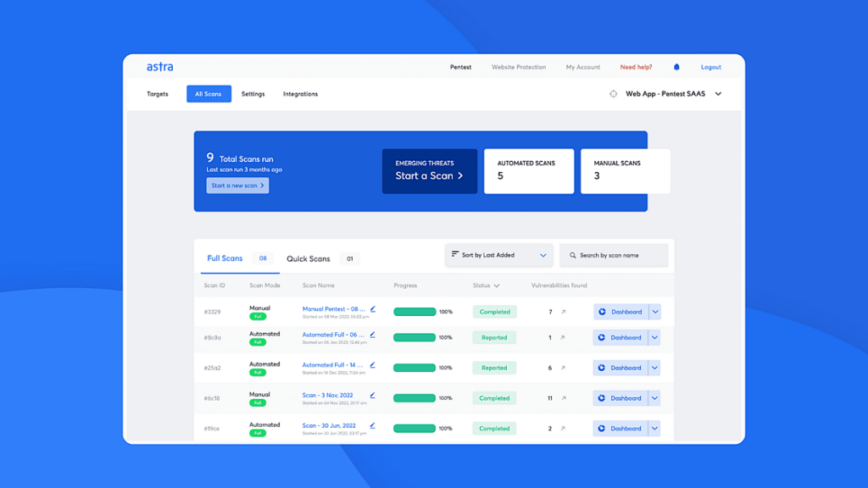The image size is (868, 488).
Task: Click the search magnifier icon
Action: [x=573, y=256]
